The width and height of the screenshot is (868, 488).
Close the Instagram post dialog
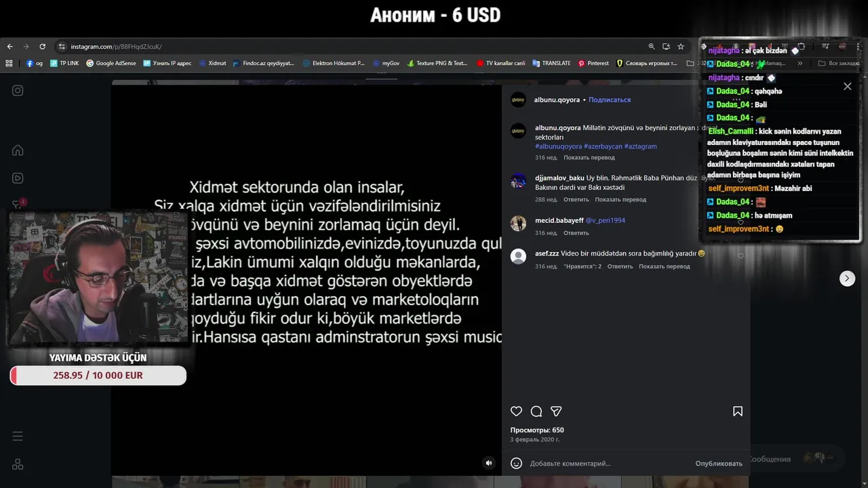847,86
